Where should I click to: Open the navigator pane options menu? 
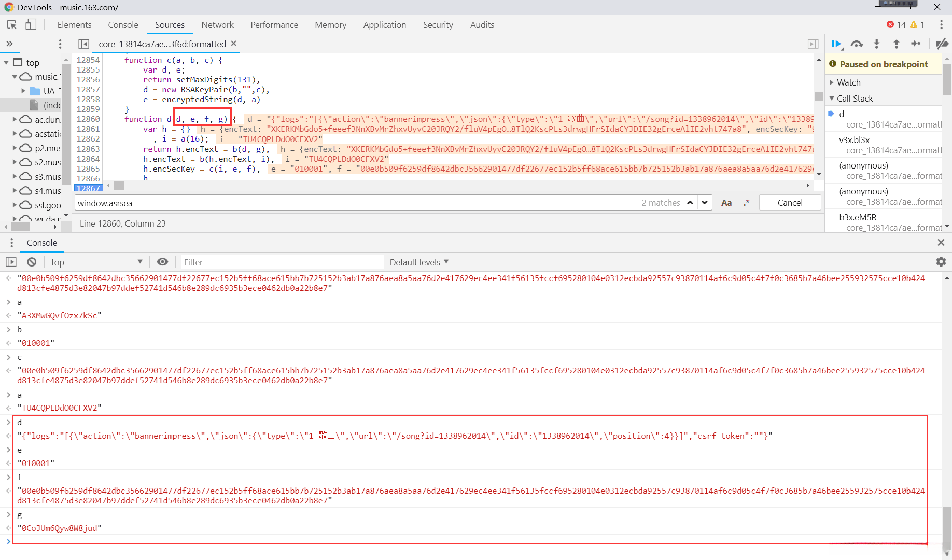(60, 44)
